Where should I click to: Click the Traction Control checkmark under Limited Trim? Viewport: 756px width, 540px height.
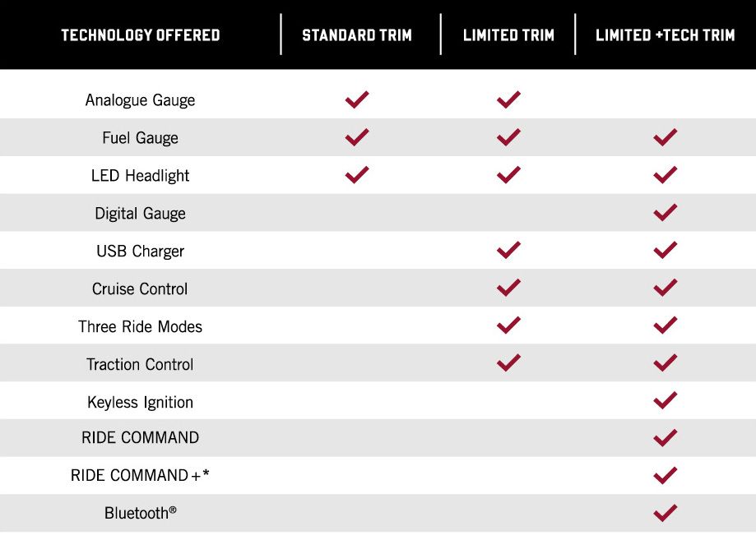tap(508, 362)
